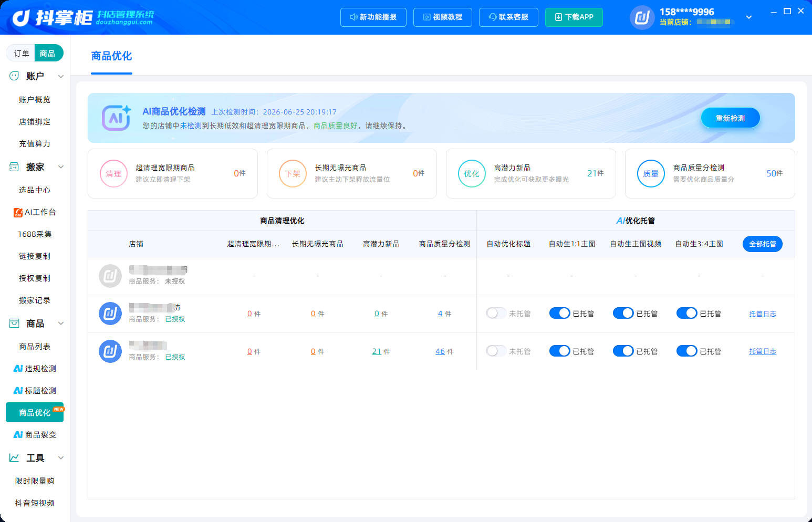Disable 自动生1:1主图 in the 4 件 quality row
Image resolution: width=812 pixels, height=522 pixels.
point(559,314)
